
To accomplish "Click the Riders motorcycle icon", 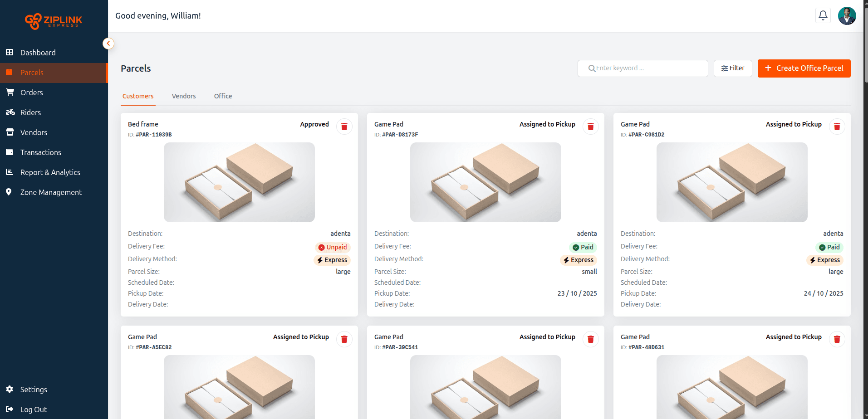I will coord(10,112).
